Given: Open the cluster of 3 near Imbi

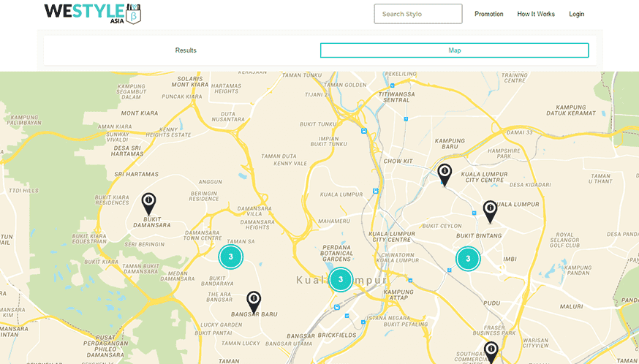Looking at the screenshot, I should (x=468, y=259).
